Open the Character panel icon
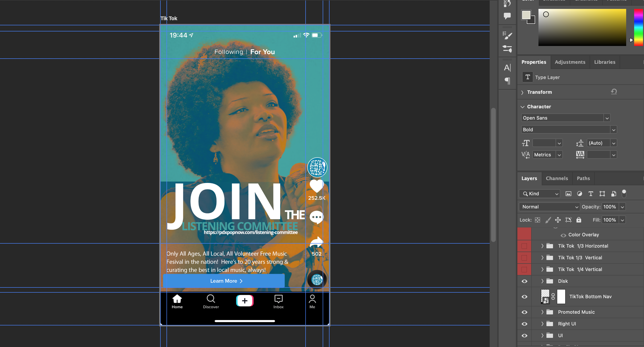The height and width of the screenshot is (347, 644). pos(507,68)
